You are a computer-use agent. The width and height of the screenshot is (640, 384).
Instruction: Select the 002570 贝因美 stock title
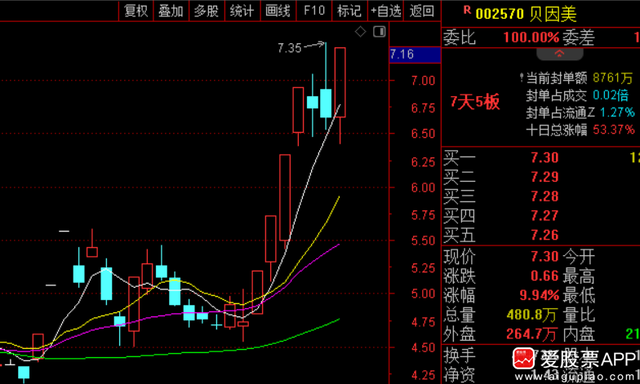[526, 14]
